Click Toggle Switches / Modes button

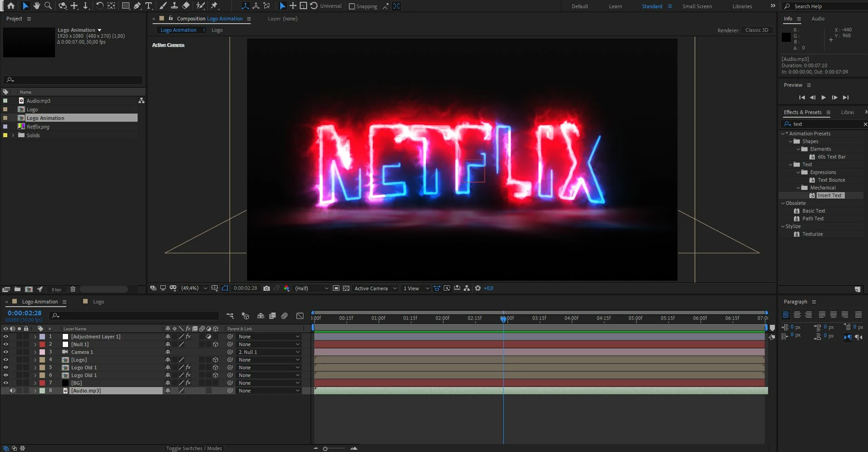tap(194, 448)
